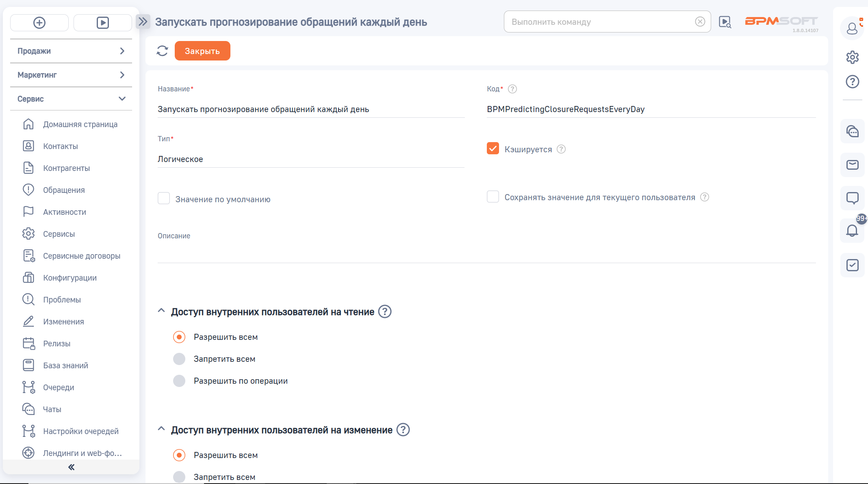
Task: Open Домашняя страница
Action: tap(80, 124)
